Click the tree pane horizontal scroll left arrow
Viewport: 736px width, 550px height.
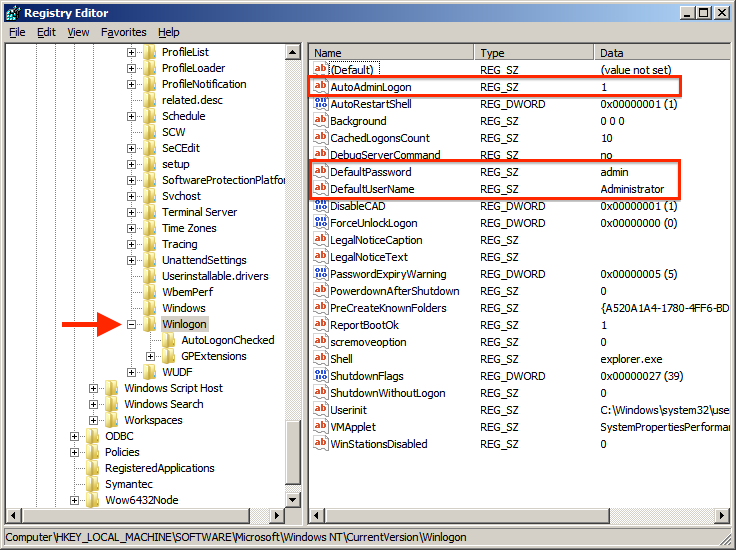13,516
